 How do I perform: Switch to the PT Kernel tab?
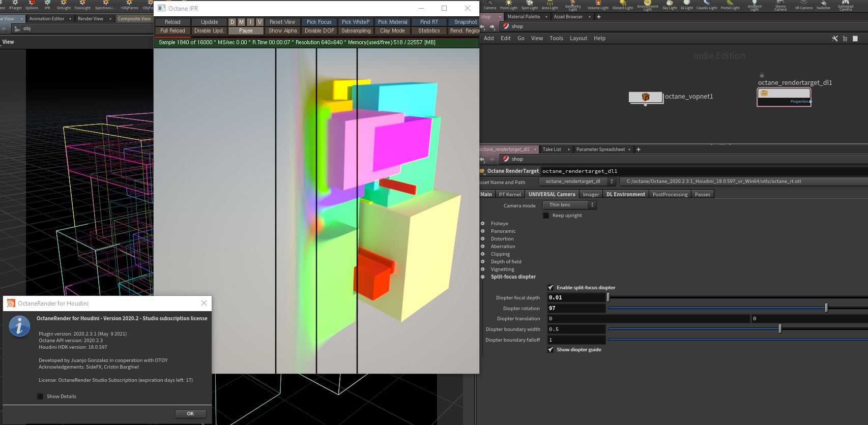[510, 194]
